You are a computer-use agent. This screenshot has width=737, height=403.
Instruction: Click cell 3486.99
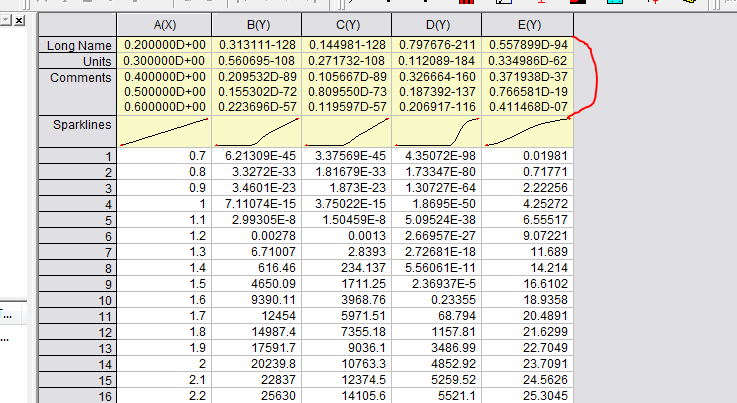(436, 348)
